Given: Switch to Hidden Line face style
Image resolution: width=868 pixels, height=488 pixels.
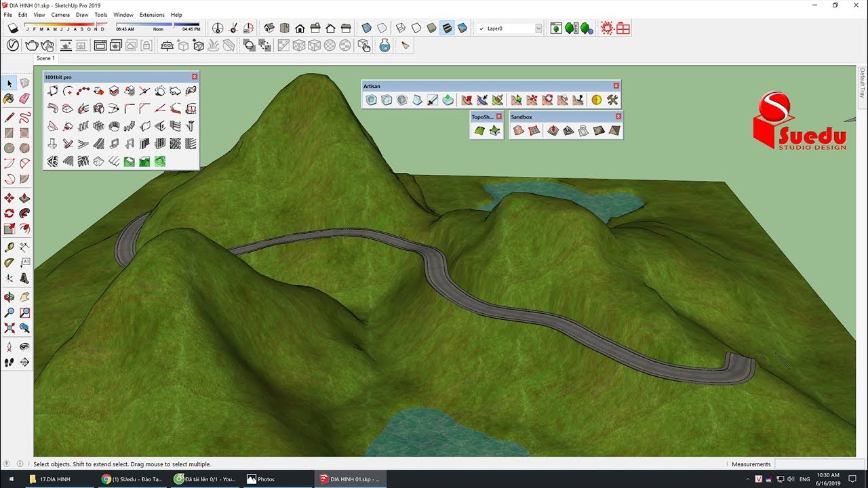Looking at the screenshot, I should tap(416, 28).
